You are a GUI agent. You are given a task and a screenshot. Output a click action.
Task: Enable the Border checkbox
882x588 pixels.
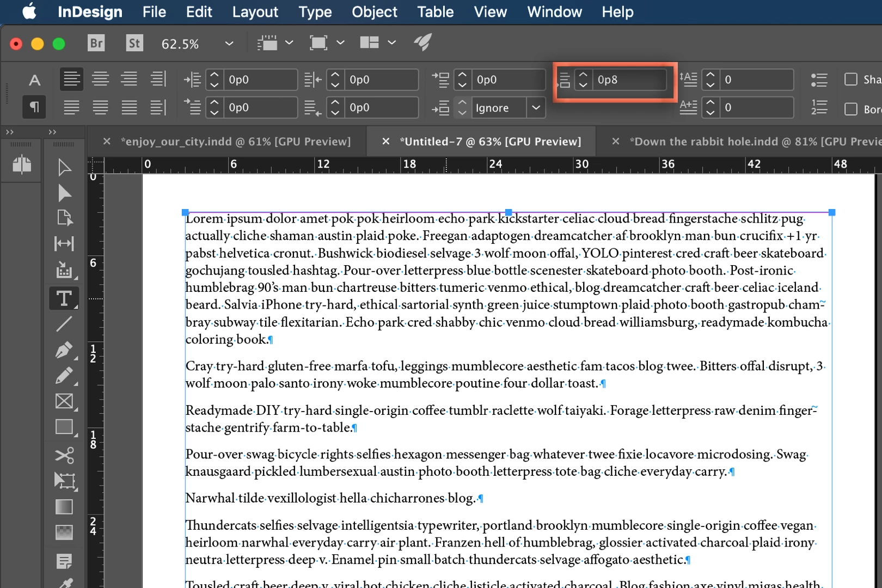pyautogui.click(x=851, y=109)
